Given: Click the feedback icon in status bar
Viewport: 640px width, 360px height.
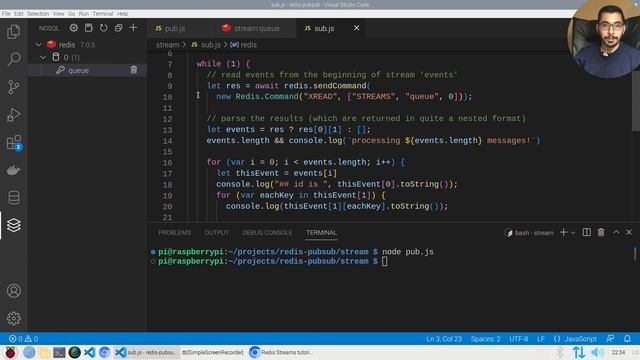Looking at the screenshot, I should point(610,339).
